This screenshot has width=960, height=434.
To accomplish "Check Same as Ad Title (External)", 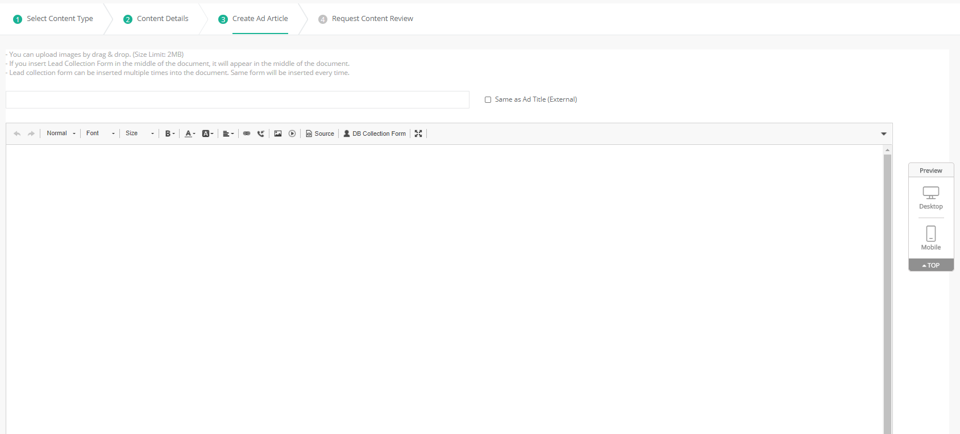I will [x=488, y=100].
